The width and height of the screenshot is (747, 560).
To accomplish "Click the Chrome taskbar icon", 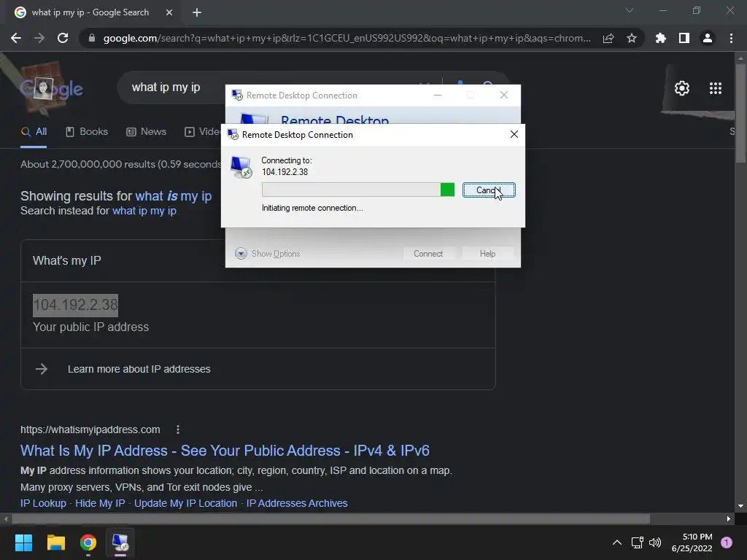I will [88, 542].
